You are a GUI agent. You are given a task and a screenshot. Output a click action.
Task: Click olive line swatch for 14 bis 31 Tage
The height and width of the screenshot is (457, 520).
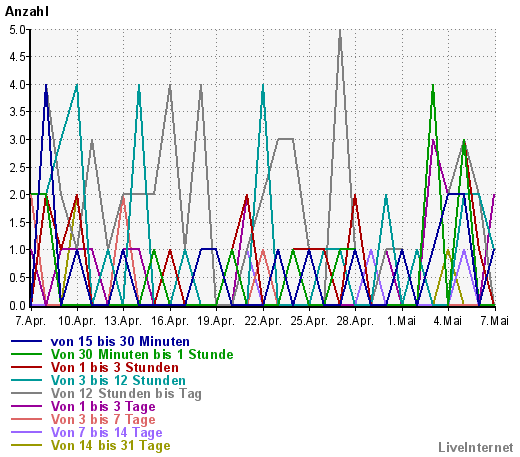pos(27,445)
